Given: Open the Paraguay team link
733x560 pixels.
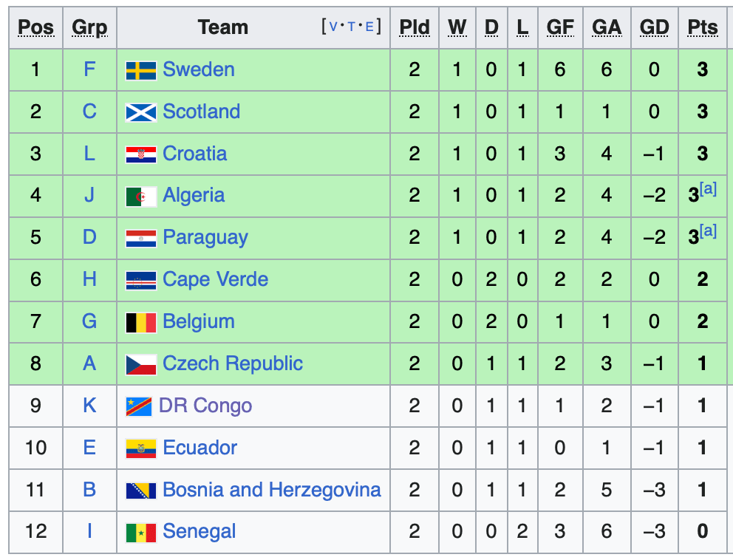Looking at the screenshot, I should click(205, 238).
